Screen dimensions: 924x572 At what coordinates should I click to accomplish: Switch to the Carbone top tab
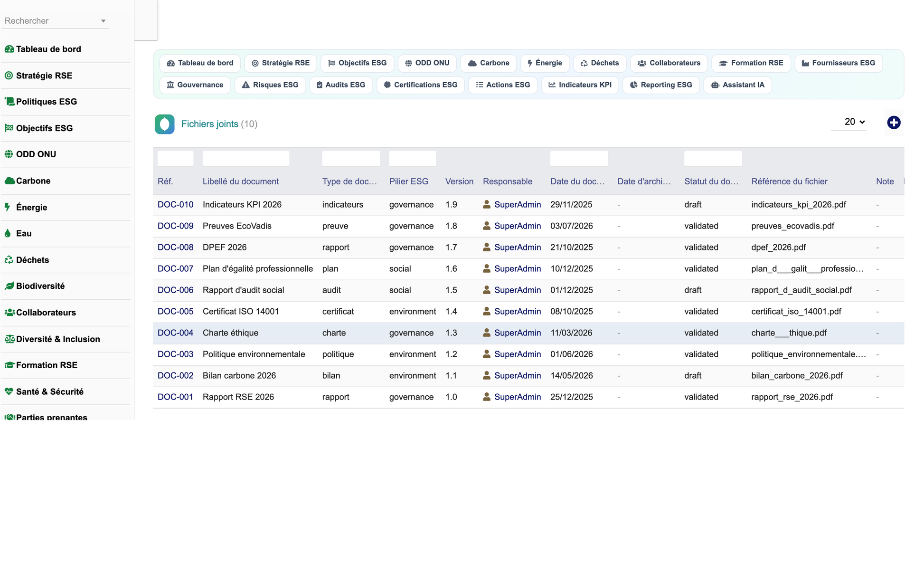[489, 63]
